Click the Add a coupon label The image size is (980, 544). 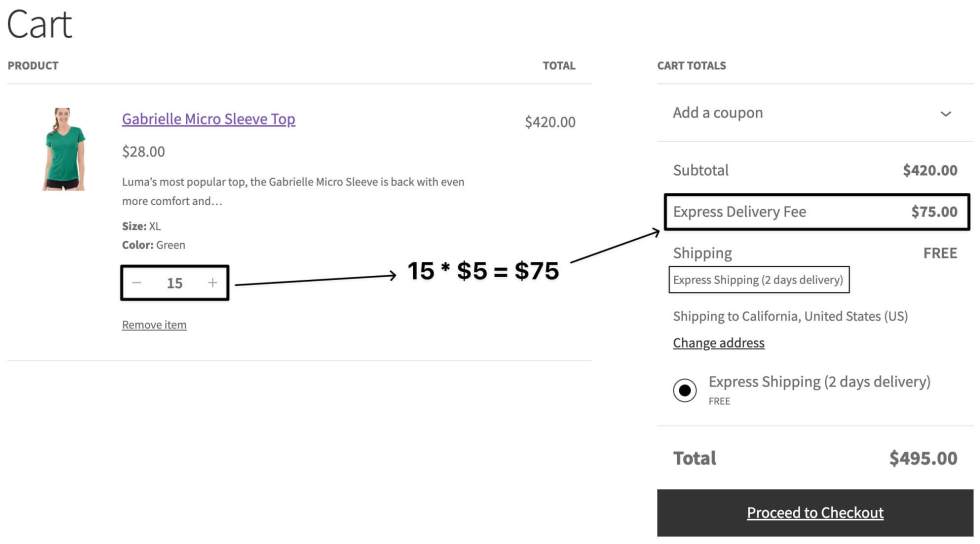click(717, 113)
